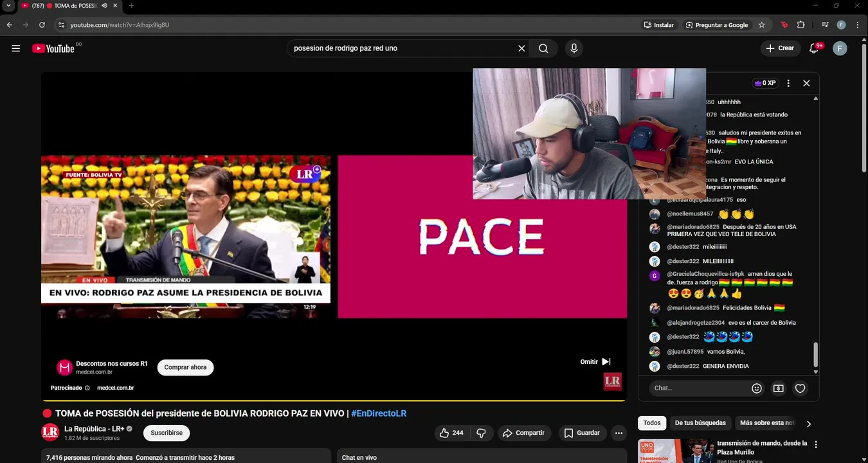868x463 pixels.
Task: Click chat scrollbar down arrow
Action: pyautogui.click(x=816, y=372)
